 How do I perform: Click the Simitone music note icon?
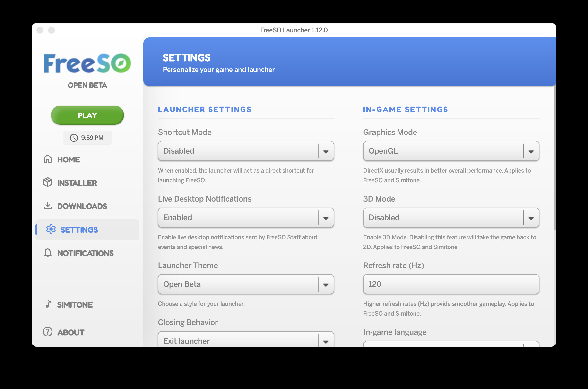tap(48, 304)
